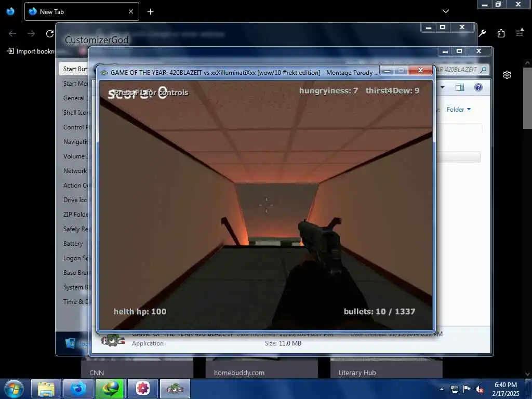
Task: Select Drive Icons in CustomizerGod sidebar
Action: 75,200
